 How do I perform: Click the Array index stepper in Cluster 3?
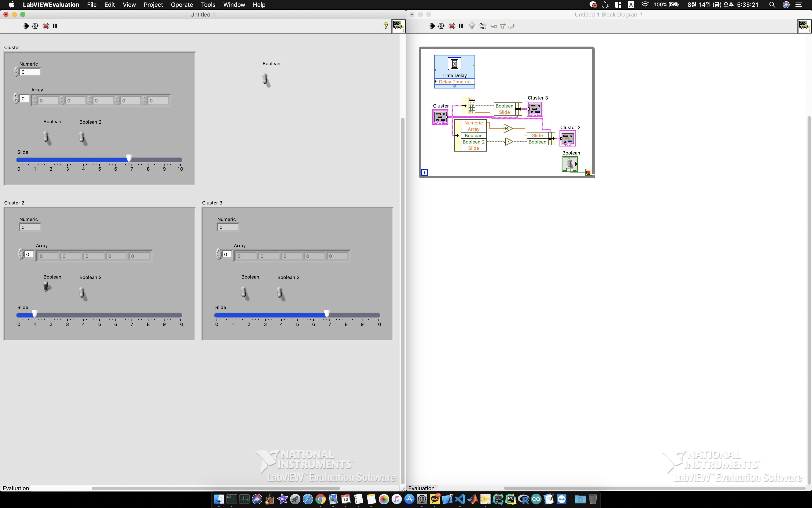tap(219, 254)
